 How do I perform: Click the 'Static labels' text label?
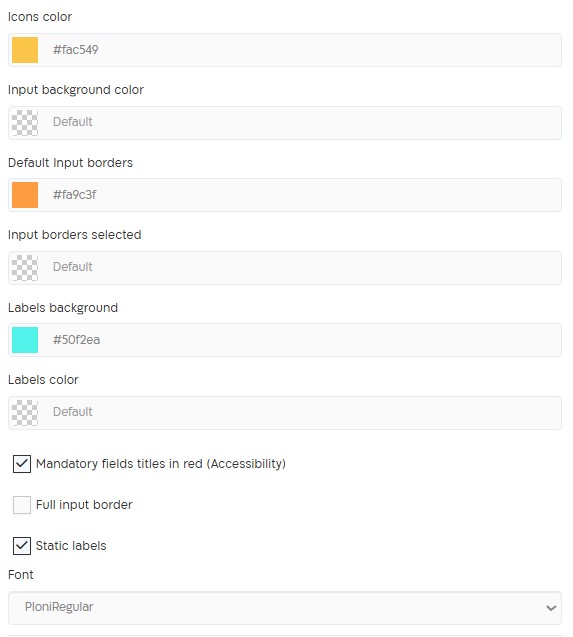71,546
